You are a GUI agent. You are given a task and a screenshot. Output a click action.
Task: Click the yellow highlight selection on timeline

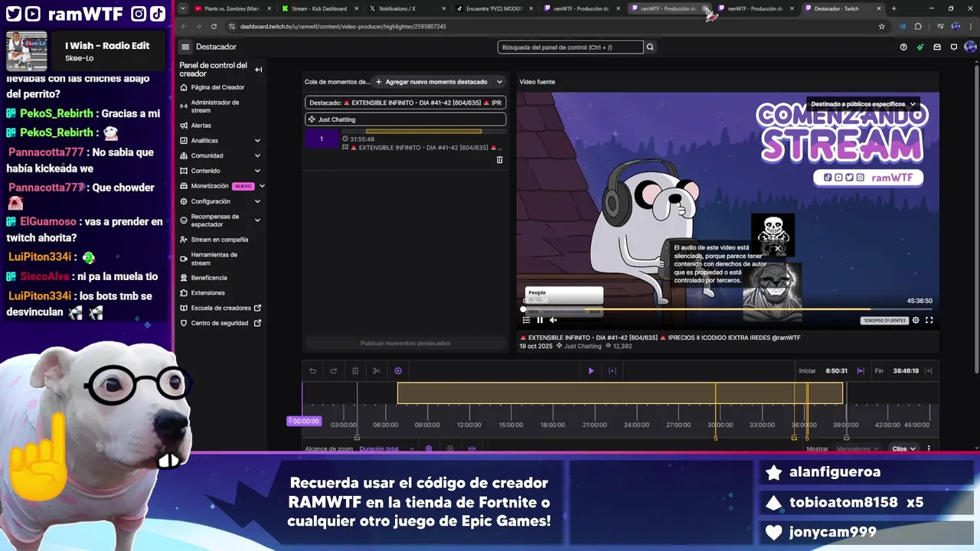coord(620,393)
